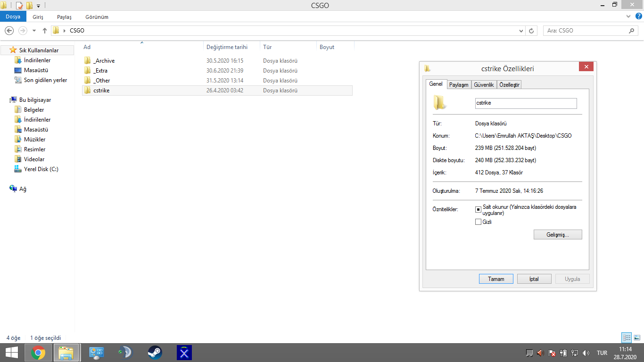
Task: Open the Windows Start menu
Action: (x=12, y=353)
